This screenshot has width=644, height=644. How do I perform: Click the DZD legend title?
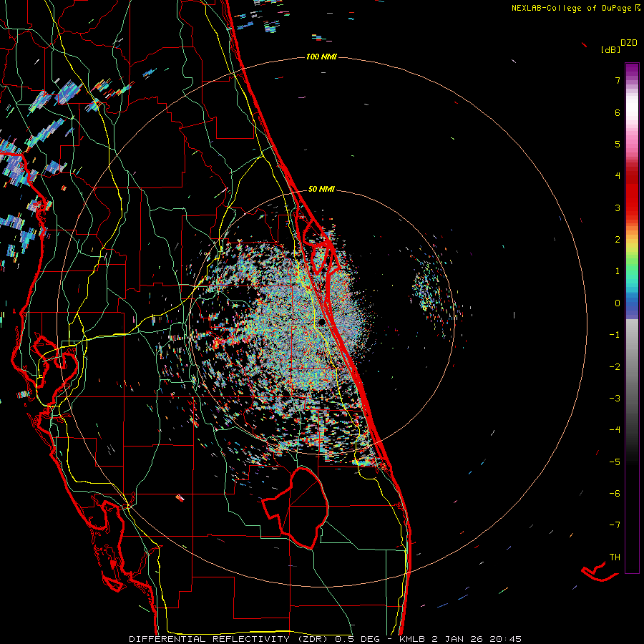(629, 43)
